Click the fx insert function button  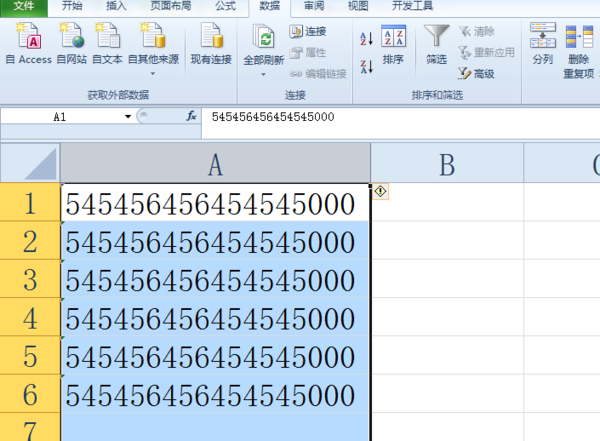tap(191, 116)
